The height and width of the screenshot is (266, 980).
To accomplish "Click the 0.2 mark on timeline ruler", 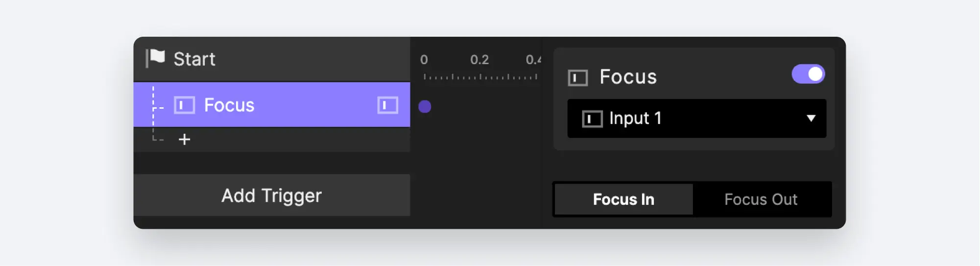I will pos(479,60).
